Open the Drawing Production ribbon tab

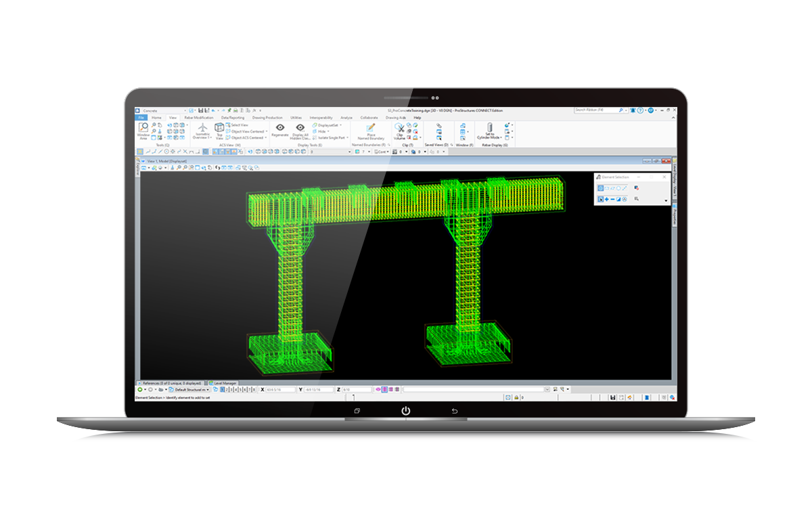pos(267,118)
